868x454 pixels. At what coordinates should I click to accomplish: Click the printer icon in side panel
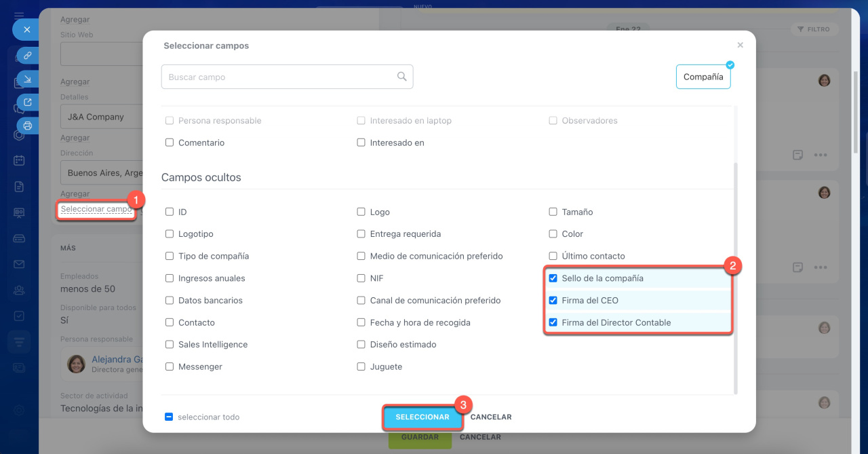pos(28,125)
